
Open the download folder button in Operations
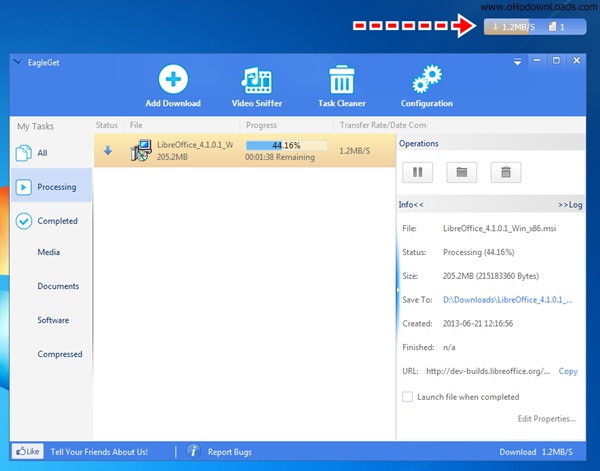point(461,173)
